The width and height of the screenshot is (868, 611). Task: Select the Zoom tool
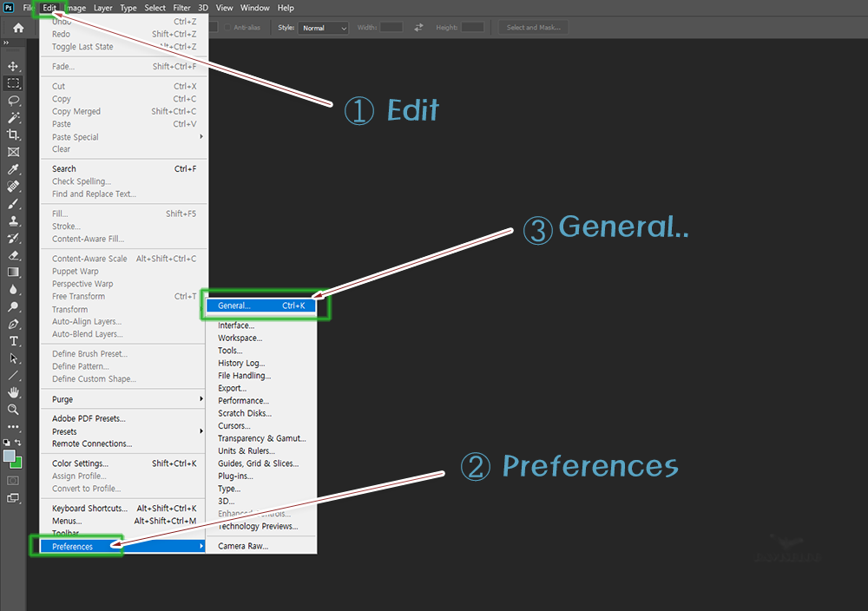[13, 410]
